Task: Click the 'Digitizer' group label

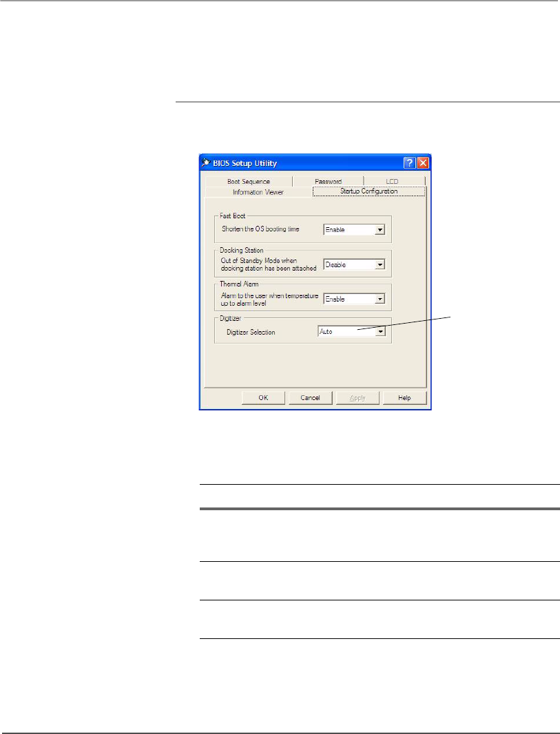Action: [x=230, y=318]
